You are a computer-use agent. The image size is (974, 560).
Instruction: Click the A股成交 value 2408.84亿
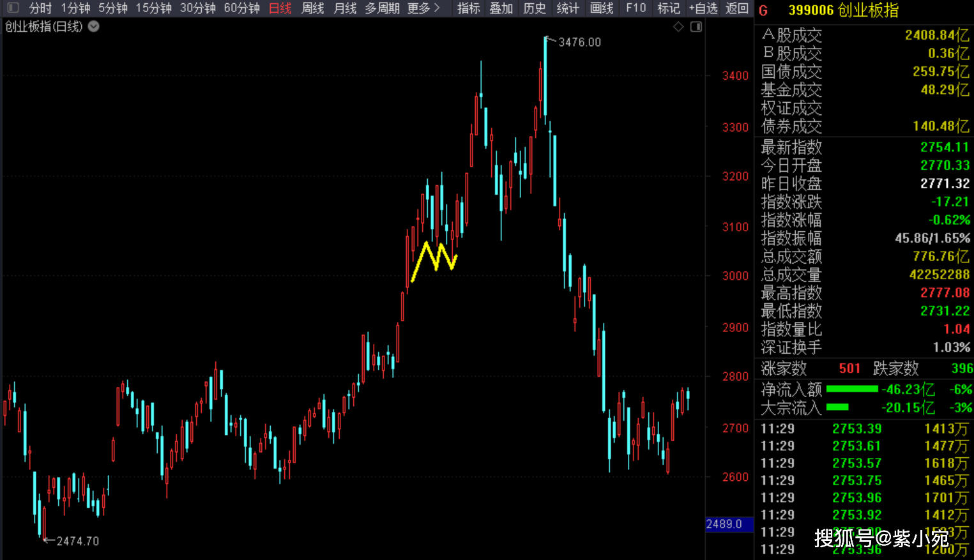pos(937,35)
